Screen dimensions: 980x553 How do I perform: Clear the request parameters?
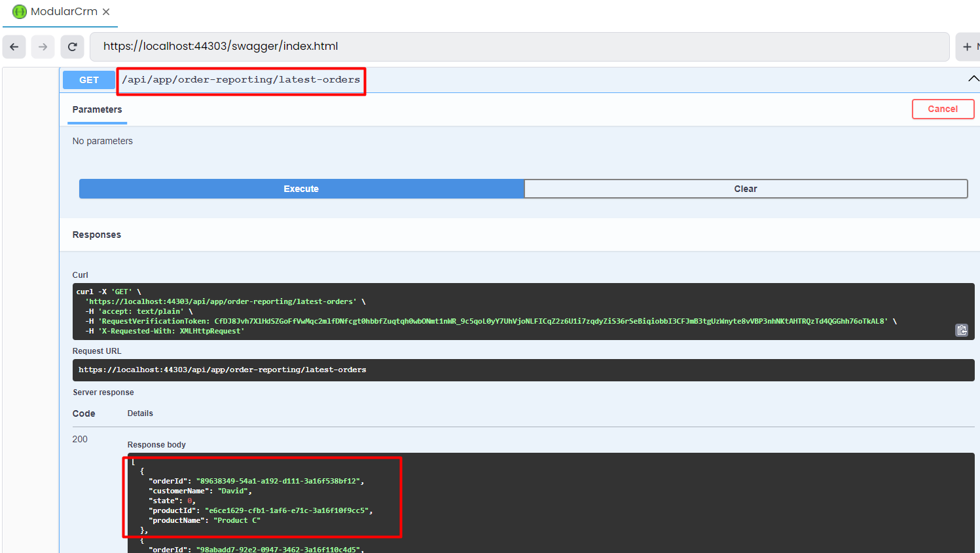745,189
